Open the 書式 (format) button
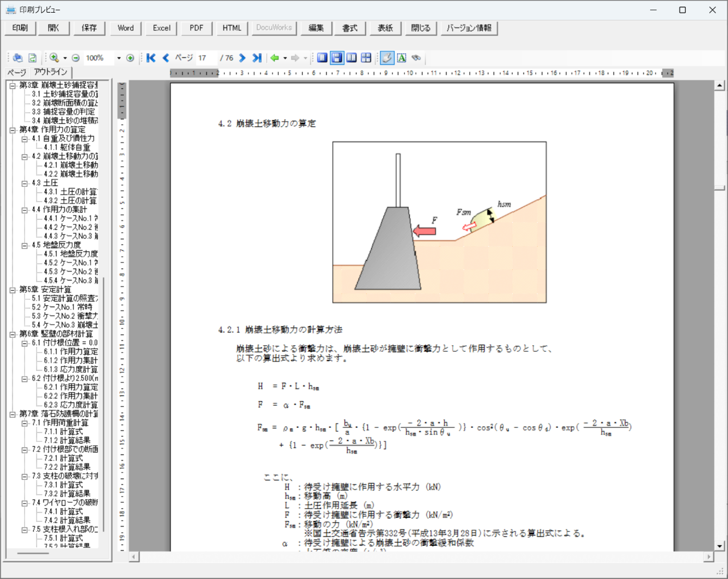Image resolution: width=728 pixels, height=579 pixels. 350,28
